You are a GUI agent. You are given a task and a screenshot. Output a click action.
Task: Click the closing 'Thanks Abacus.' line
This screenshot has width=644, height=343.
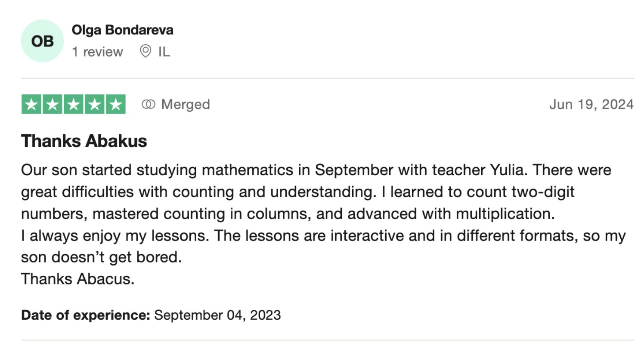78,279
